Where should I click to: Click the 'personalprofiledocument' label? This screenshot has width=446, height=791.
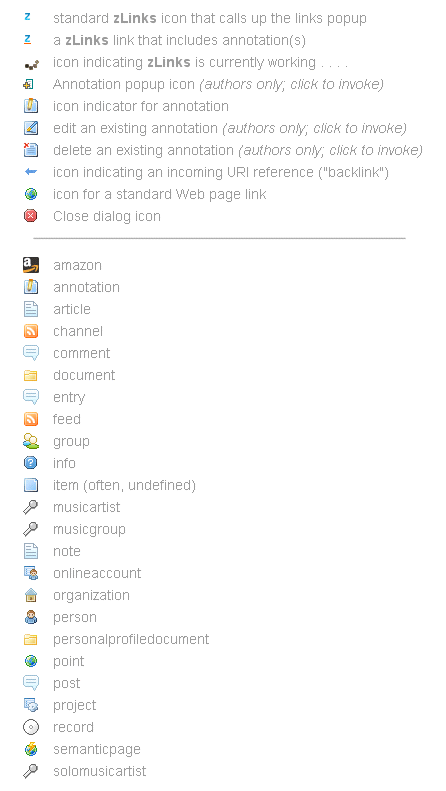coord(131,639)
